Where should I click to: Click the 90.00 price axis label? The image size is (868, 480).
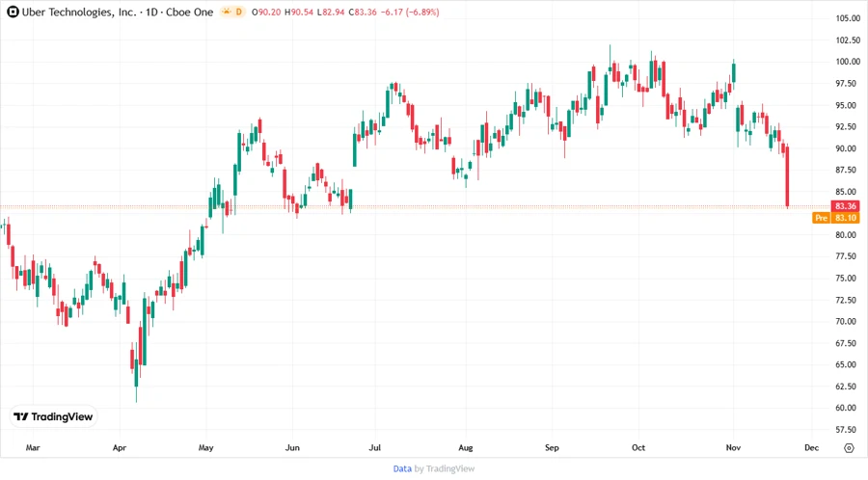pos(848,148)
